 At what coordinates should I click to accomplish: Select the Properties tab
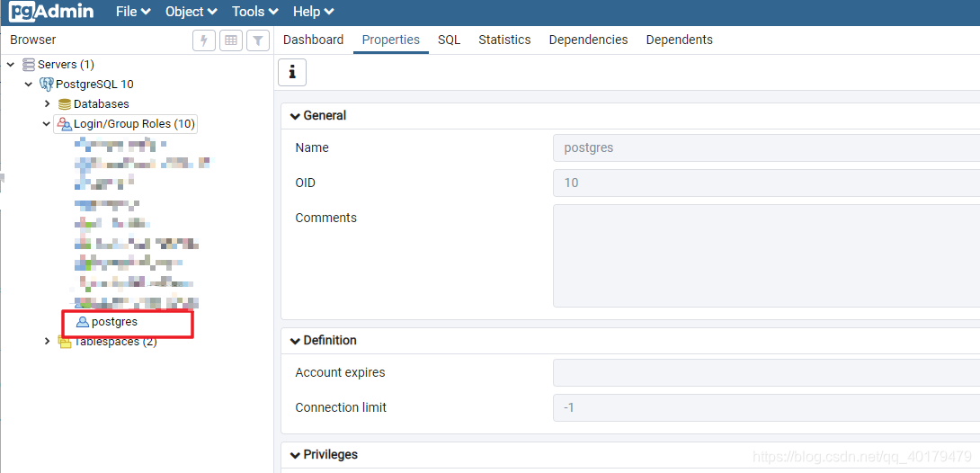391,40
